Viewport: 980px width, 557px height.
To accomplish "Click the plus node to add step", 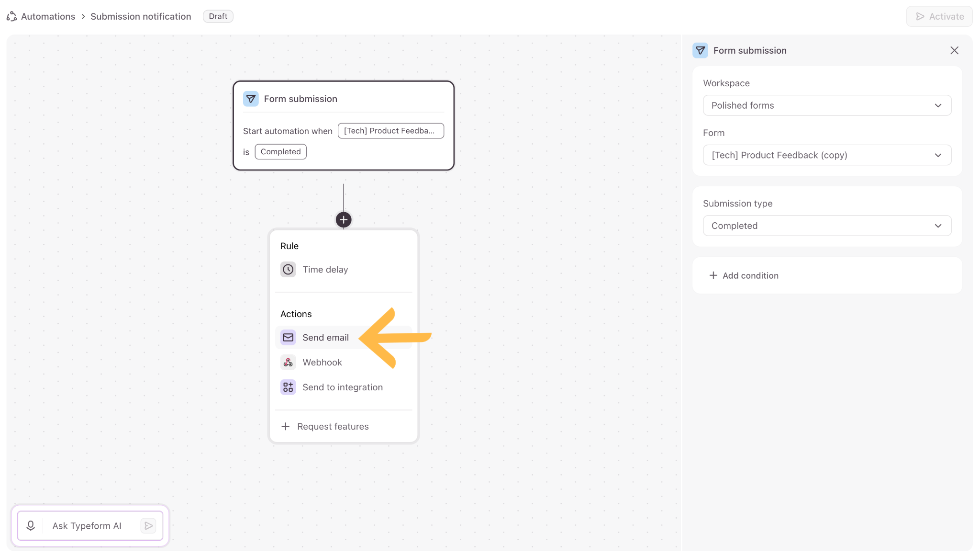I will [344, 220].
